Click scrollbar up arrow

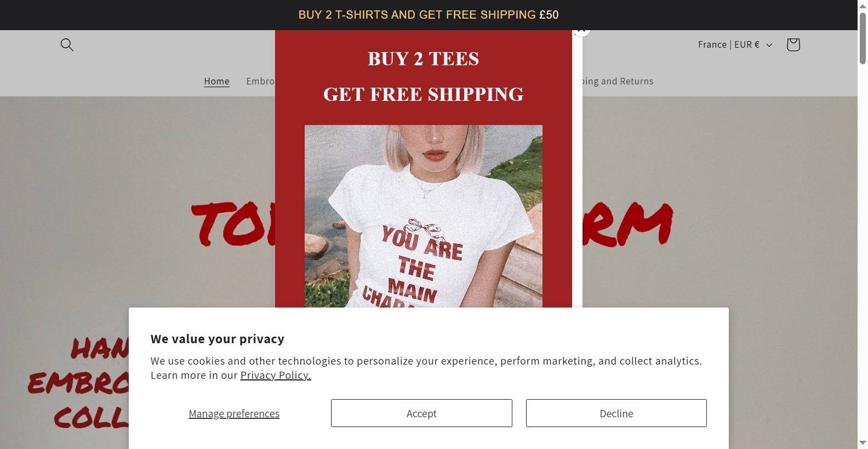(863, 4)
